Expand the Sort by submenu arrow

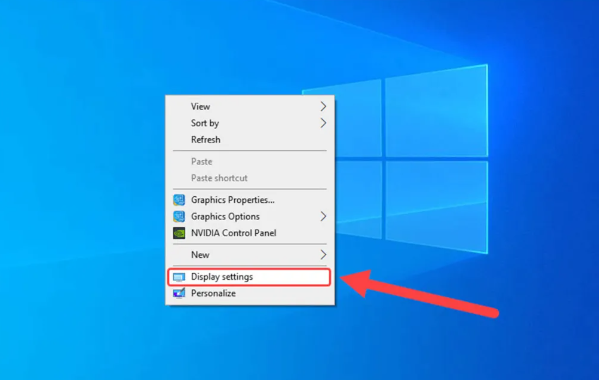click(323, 123)
